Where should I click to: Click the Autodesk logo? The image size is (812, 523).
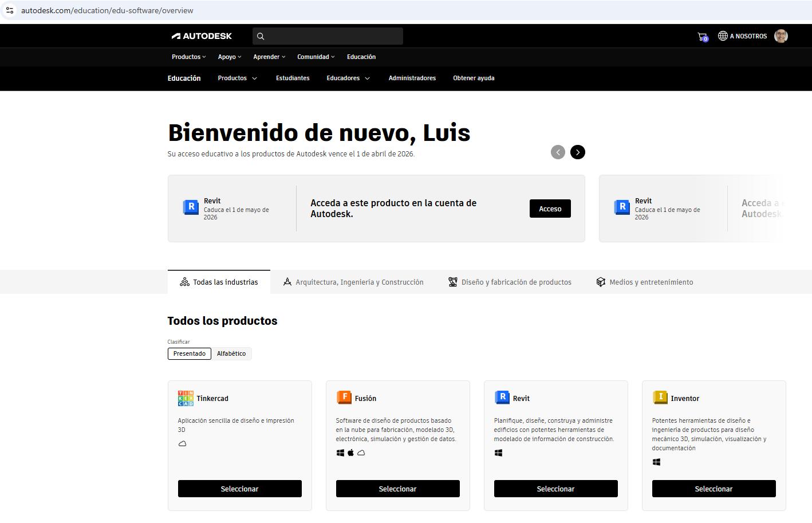pyautogui.click(x=202, y=36)
